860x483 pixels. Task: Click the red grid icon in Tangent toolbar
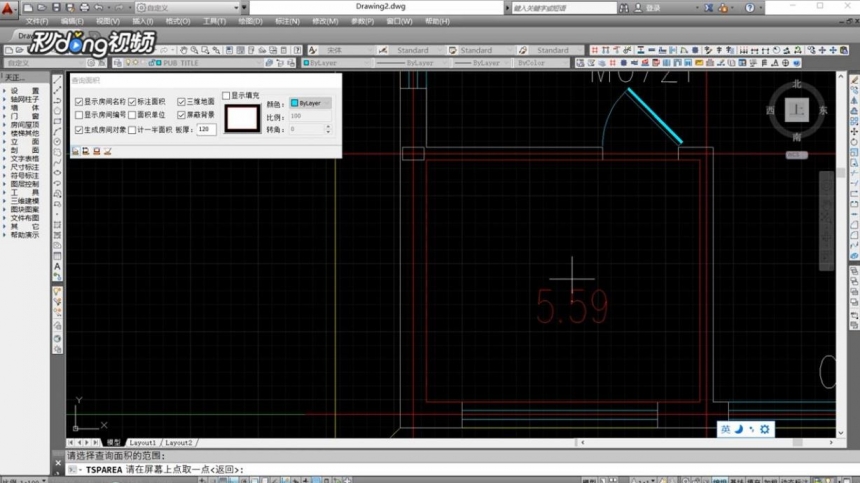pos(595,50)
